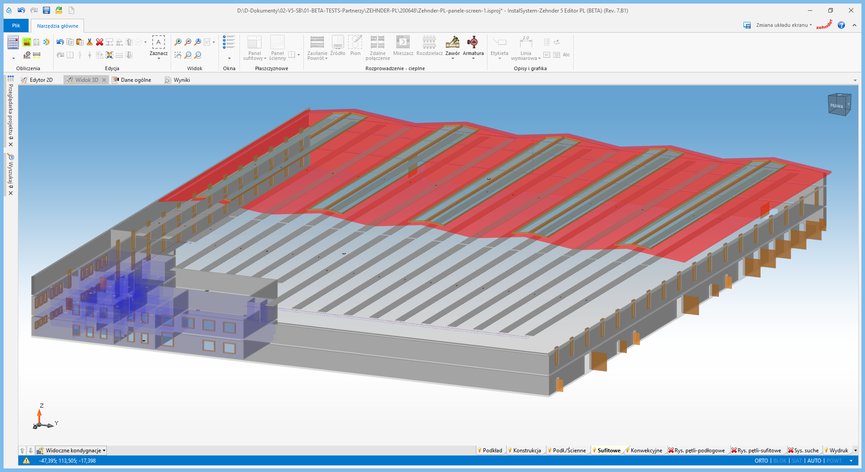865x472 pixels.
Task: Open the help question mark icon
Action: click(841, 24)
